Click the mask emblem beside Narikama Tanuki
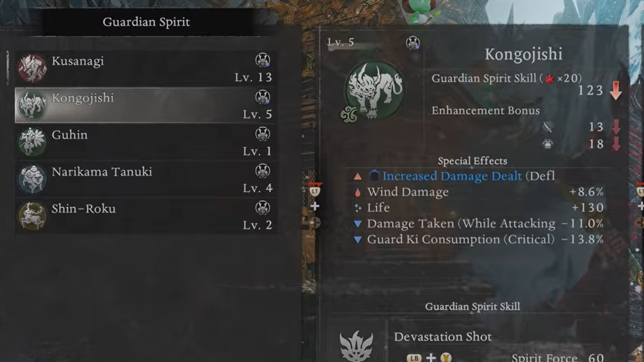The height and width of the screenshot is (362, 644). pyautogui.click(x=262, y=171)
